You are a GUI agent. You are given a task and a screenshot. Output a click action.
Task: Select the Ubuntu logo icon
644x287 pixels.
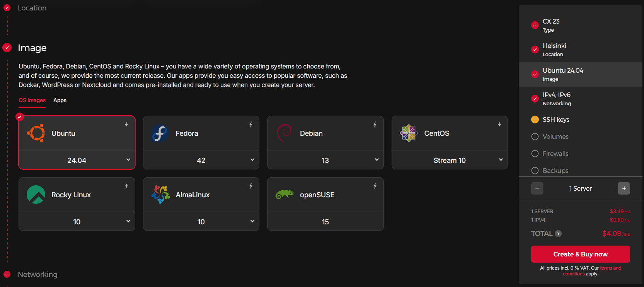pos(36,133)
